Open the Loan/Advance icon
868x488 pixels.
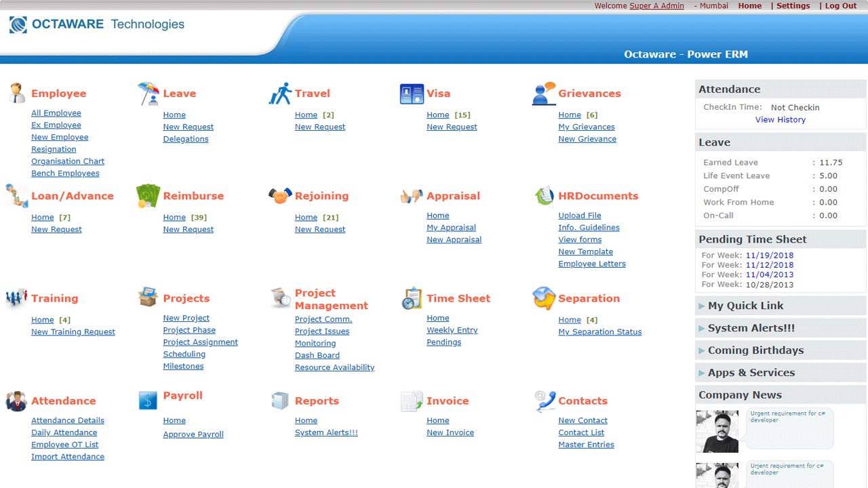[x=17, y=196]
